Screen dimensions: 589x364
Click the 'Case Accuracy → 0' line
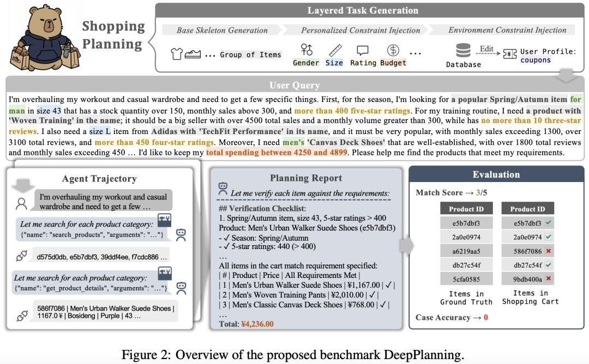(452, 318)
